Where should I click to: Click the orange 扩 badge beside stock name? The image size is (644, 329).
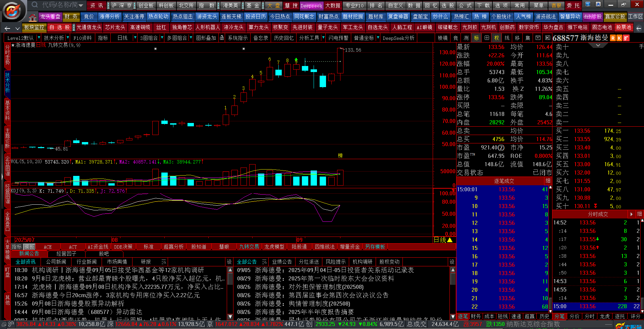[626, 38]
